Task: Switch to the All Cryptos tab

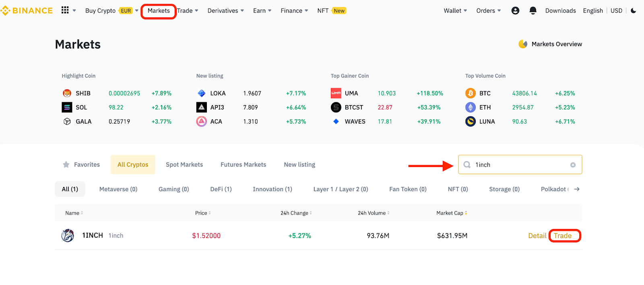Action: pyautogui.click(x=133, y=165)
